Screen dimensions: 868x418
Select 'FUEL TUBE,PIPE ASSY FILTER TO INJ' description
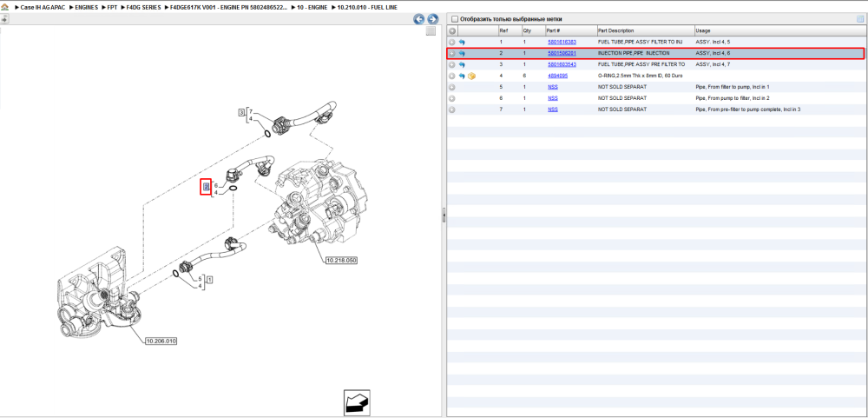pyautogui.click(x=641, y=42)
